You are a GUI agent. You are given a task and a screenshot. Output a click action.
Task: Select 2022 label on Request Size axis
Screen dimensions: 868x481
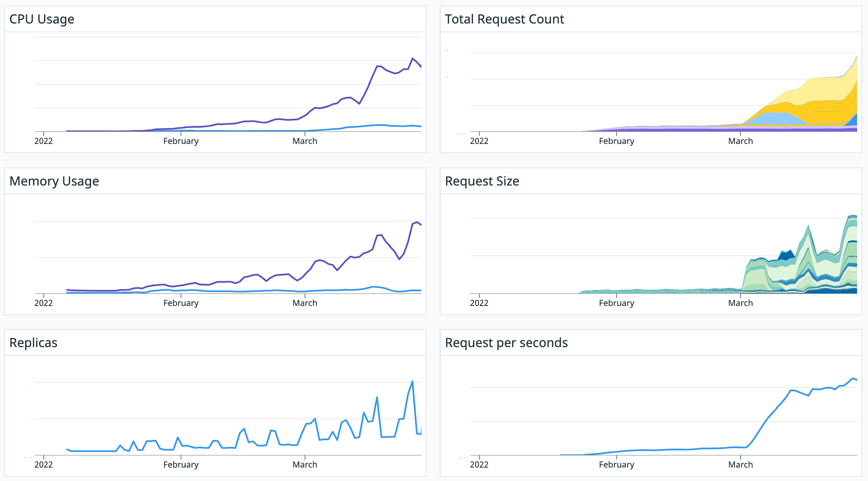click(479, 303)
